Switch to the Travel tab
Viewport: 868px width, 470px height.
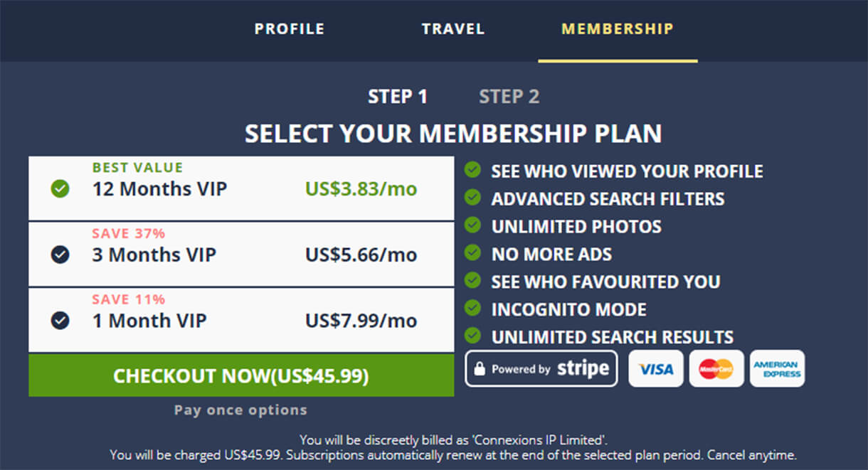coord(453,29)
